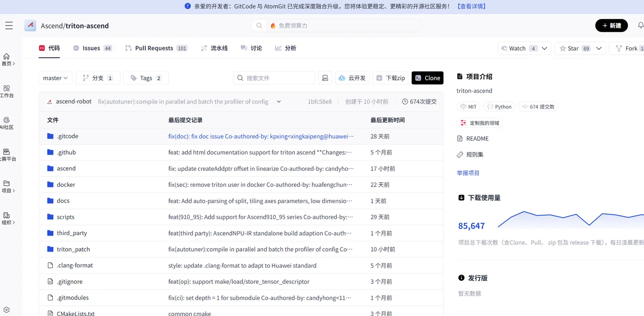Open the hamburger menu icon

pos(9,26)
